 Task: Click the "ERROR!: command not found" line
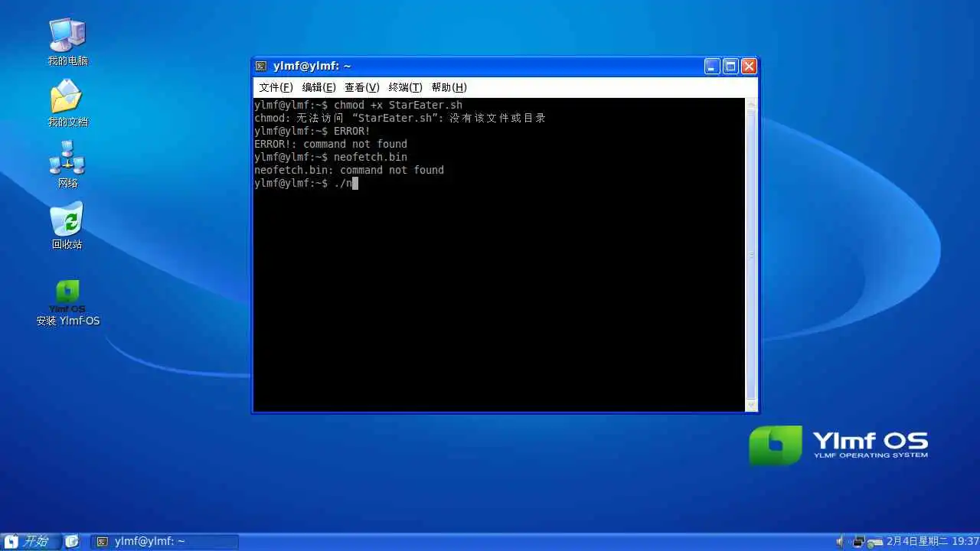tap(331, 144)
